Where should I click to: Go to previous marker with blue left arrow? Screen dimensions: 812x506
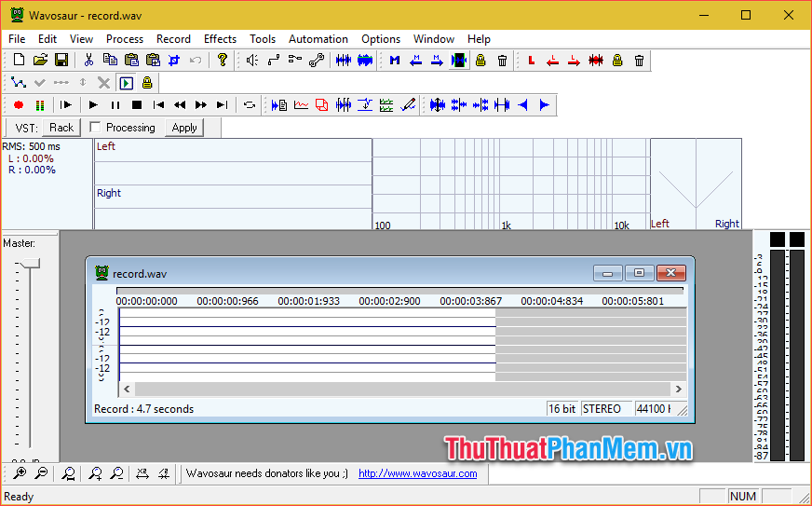416,61
